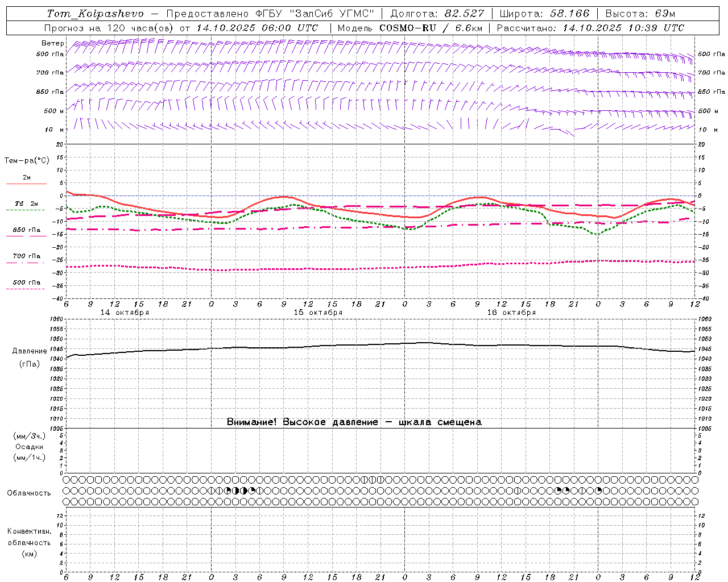Click the '2м' temperature legend entry
Viewport: 728px width, 582px height.
[x=27, y=177]
